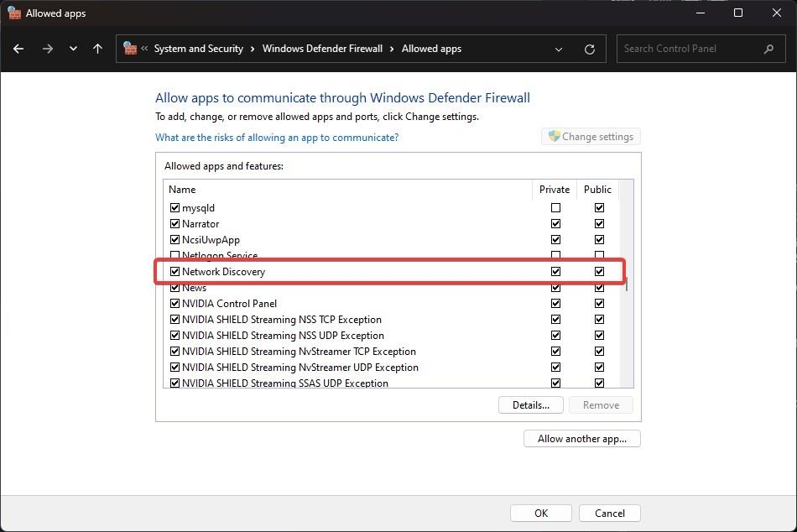Open the risks of allowing an app link
Viewport: 797px width, 532px height.
(x=277, y=138)
